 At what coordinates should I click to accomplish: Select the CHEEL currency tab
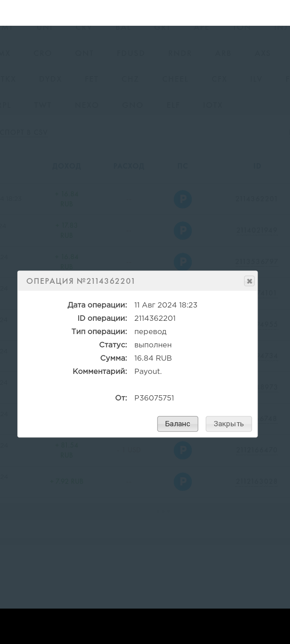coord(175,79)
